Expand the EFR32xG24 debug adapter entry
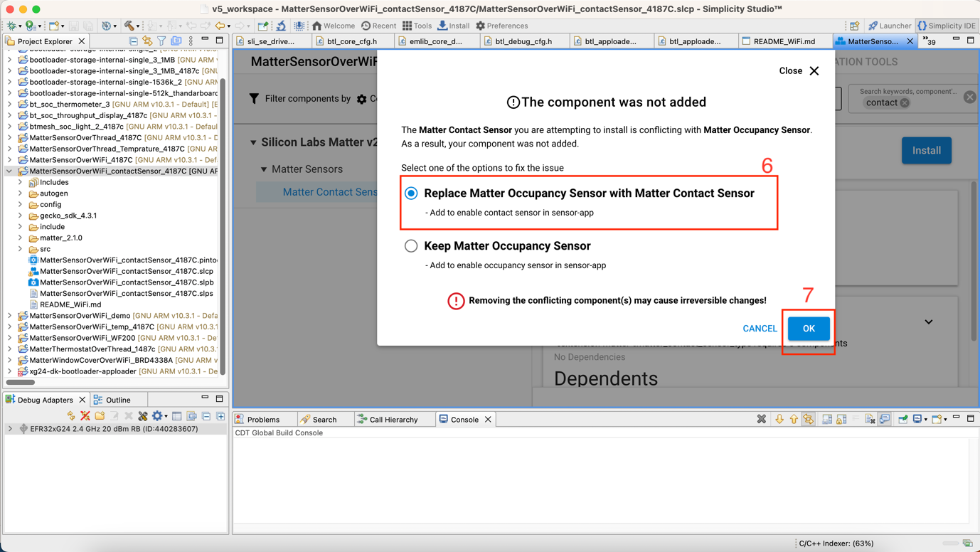Viewport: 980px width, 552px height. coord(10,429)
